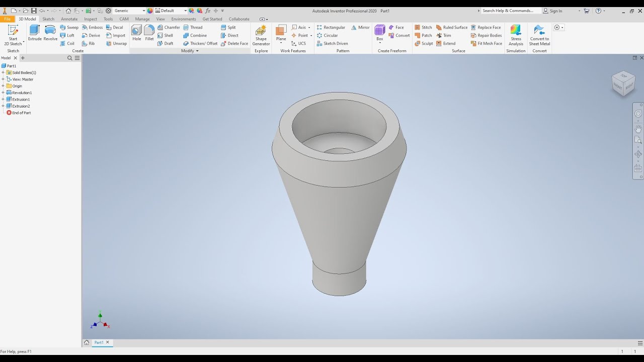Click the ViewCube in the viewport
This screenshot has width=644, height=362.
[x=623, y=83]
